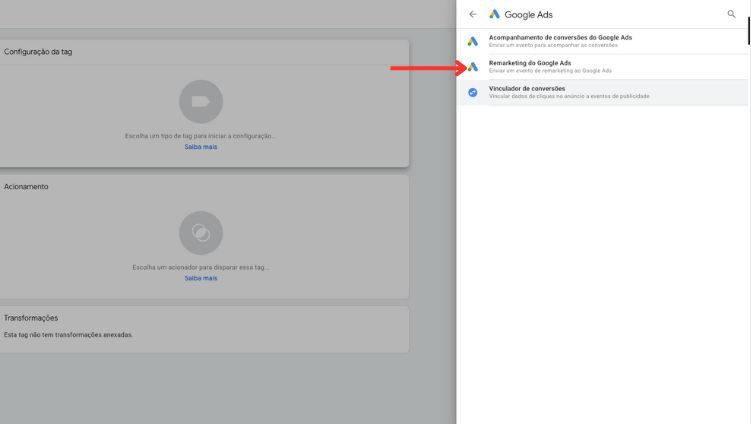The image size is (751, 424).
Task: Open search with the magnifier icon
Action: (x=731, y=14)
